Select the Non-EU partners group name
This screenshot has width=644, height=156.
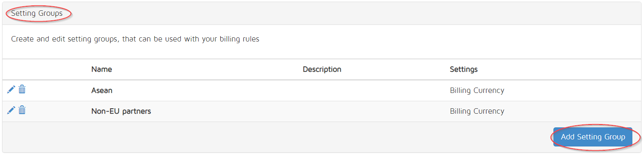(121, 111)
